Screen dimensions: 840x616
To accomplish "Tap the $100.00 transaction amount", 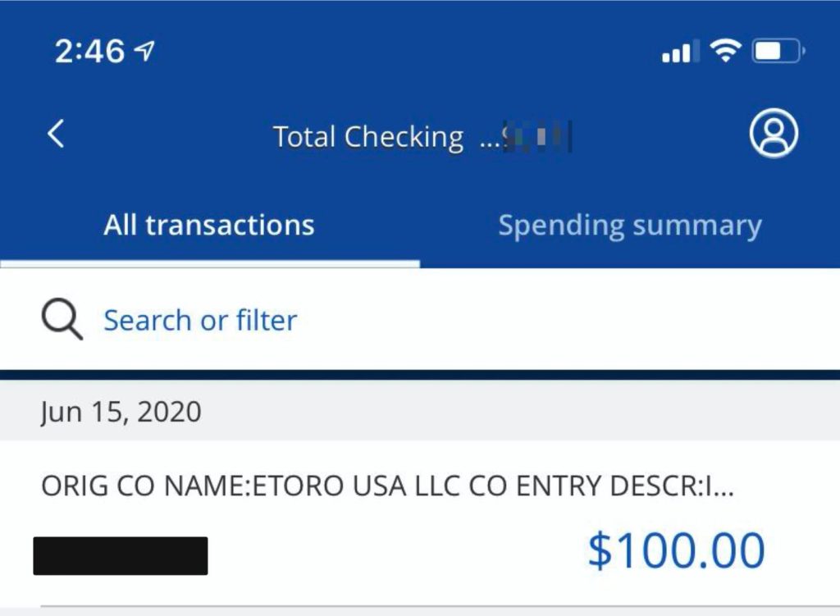I will [676, 550].
